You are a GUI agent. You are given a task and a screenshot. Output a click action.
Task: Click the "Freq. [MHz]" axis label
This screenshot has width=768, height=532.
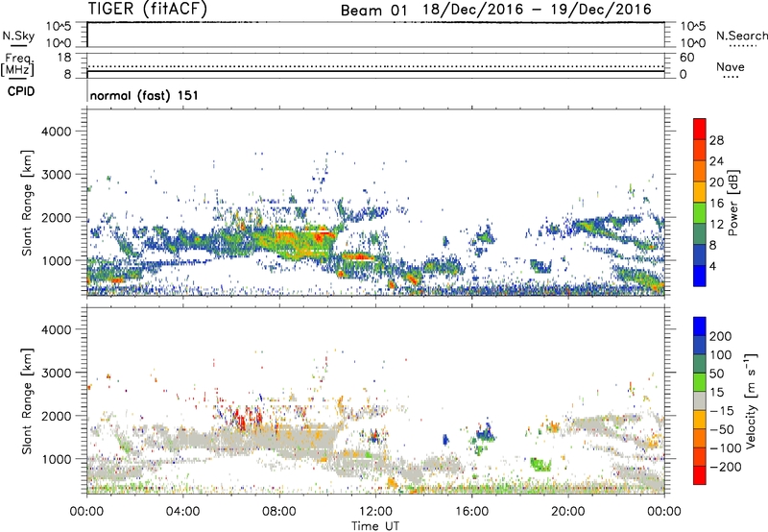click(18, 64)
